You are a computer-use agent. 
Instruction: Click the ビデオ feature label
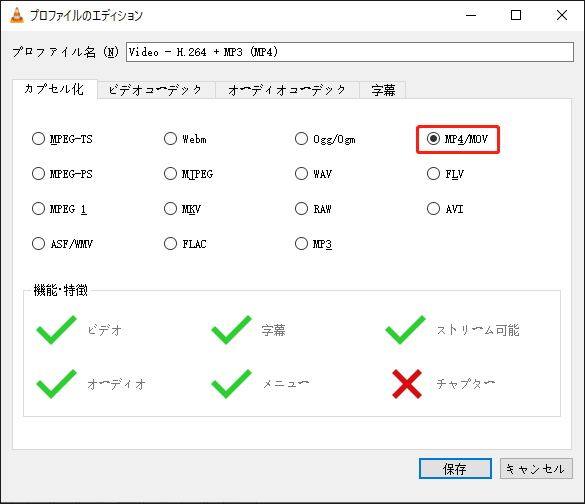coord(104,330)
